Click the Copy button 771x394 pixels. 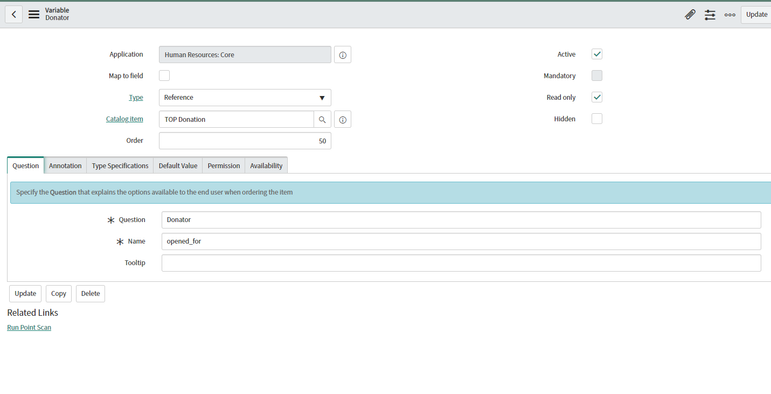click(59, 294)
